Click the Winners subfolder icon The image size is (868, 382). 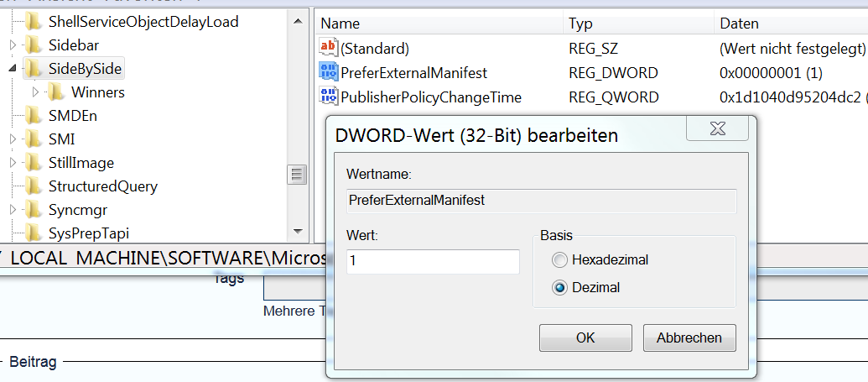click(57, 92)
